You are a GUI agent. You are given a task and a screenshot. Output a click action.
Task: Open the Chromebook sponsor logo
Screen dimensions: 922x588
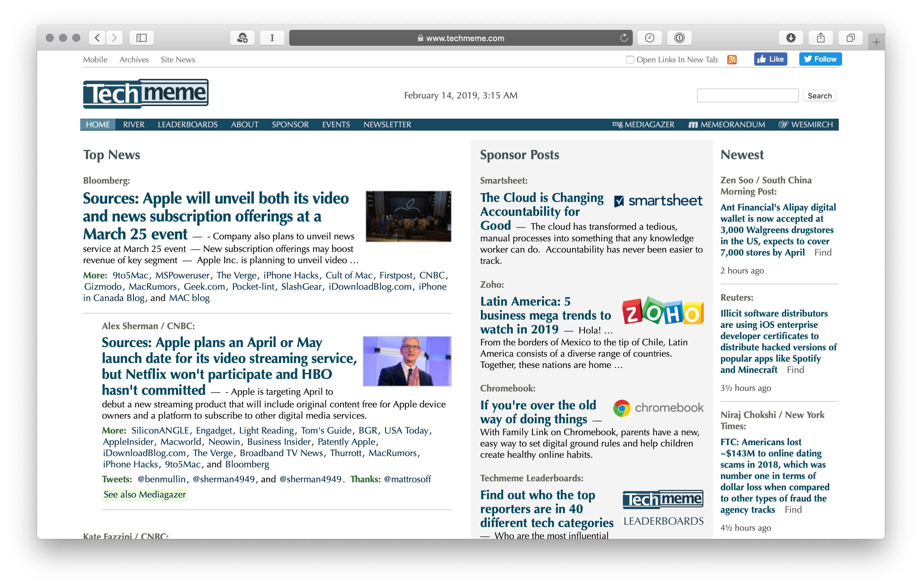click(658, 408)
